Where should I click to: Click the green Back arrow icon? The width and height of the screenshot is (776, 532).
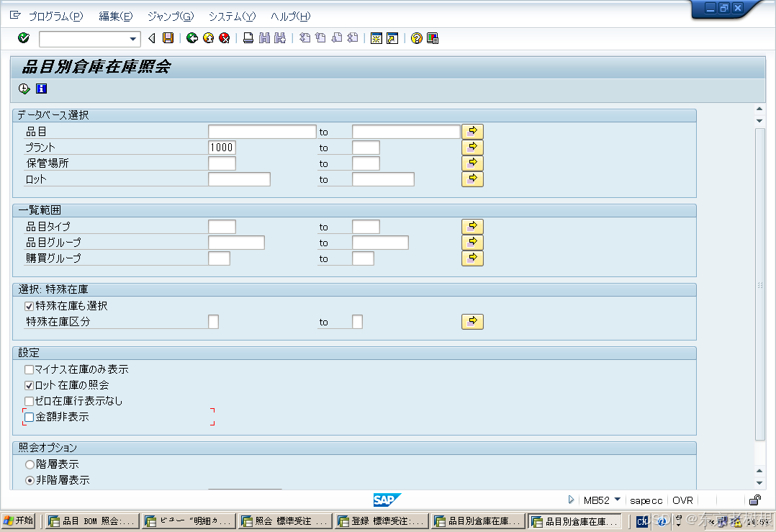(x=192, y=38)
